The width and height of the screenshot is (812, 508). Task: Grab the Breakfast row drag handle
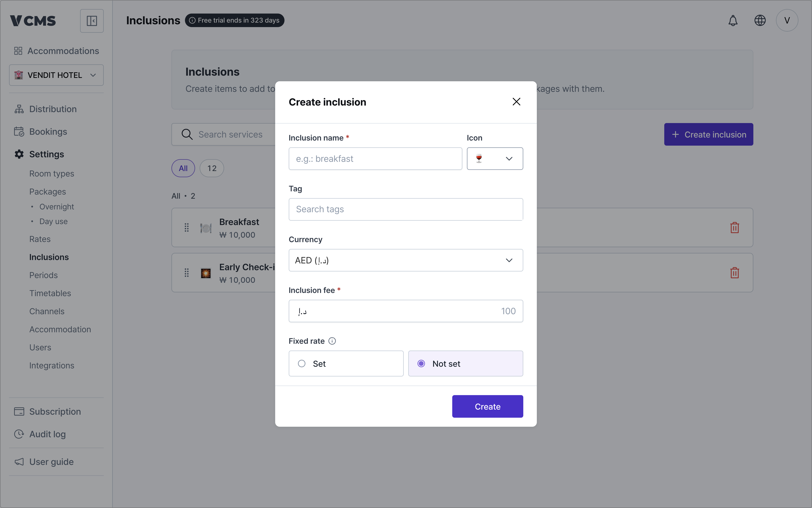pos(187,227)
